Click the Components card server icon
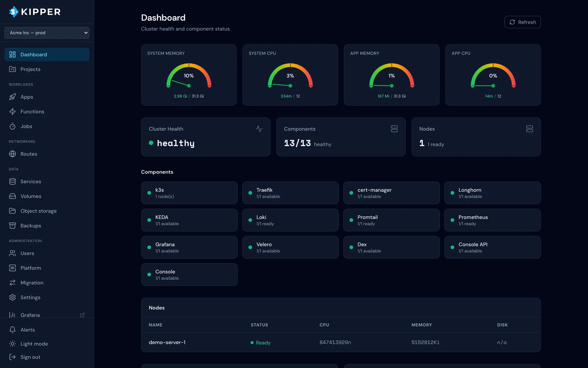Screen dimensions: 588x368 coord(394,129)
